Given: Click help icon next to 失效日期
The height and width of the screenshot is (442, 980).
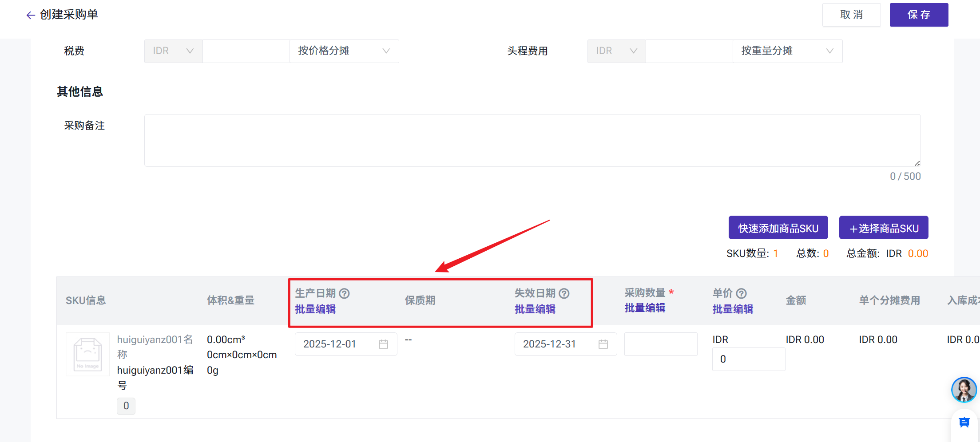Looking at the screenshot, I should [x=564, y=293].
